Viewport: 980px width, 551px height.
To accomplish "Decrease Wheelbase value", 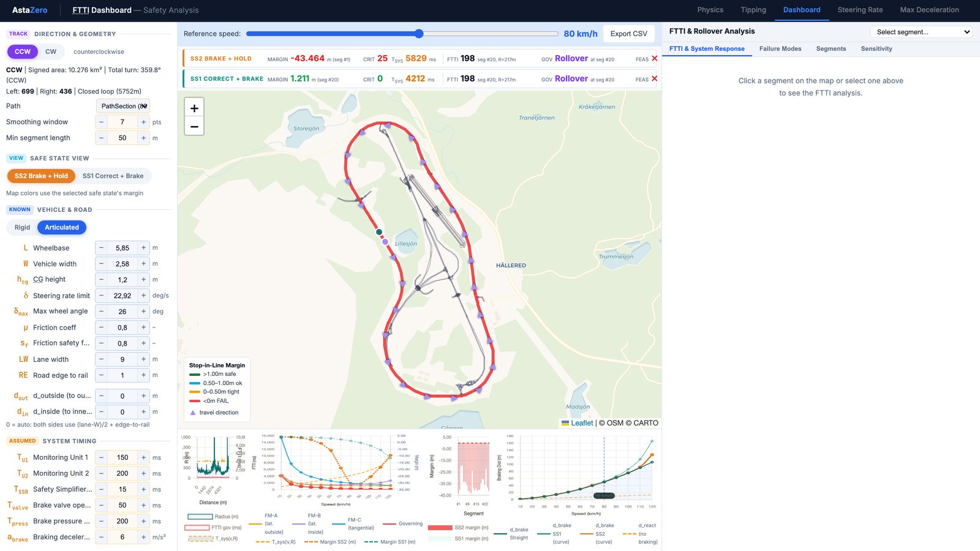I will (101, 248).
